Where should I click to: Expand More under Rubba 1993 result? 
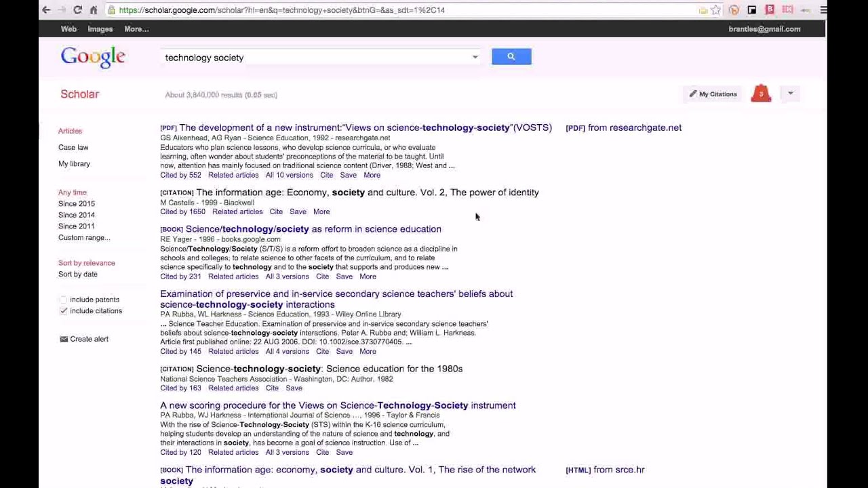(x=368, y=351)
